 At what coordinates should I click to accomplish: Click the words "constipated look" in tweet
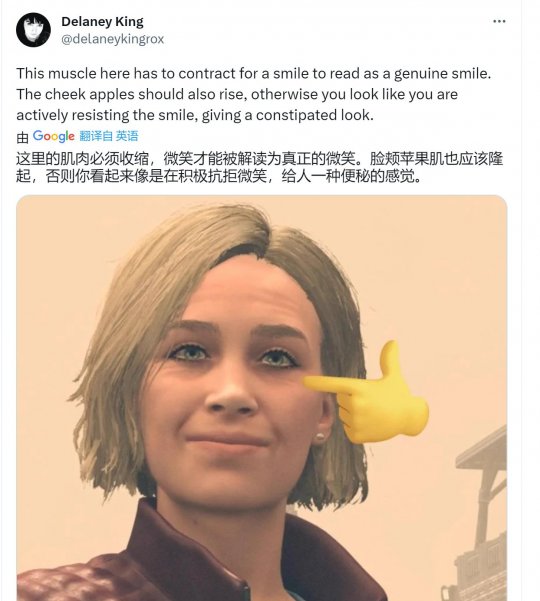coord(314,115)
